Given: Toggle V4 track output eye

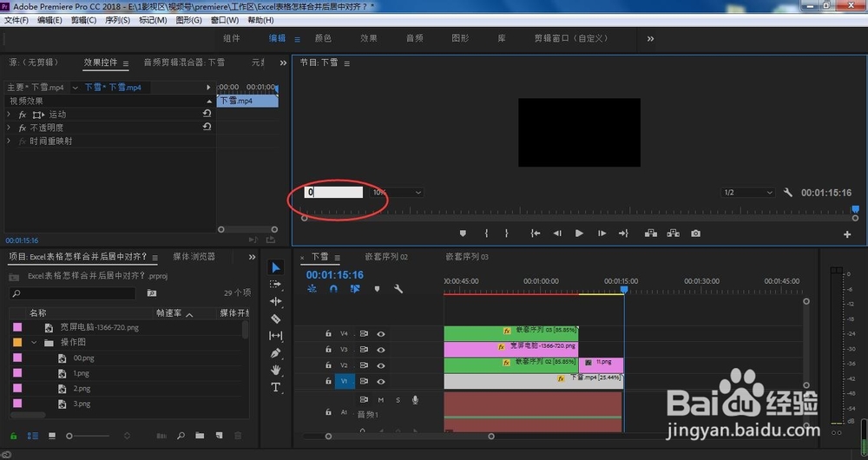Looking at the screenshot, I should tap(381, 334).
